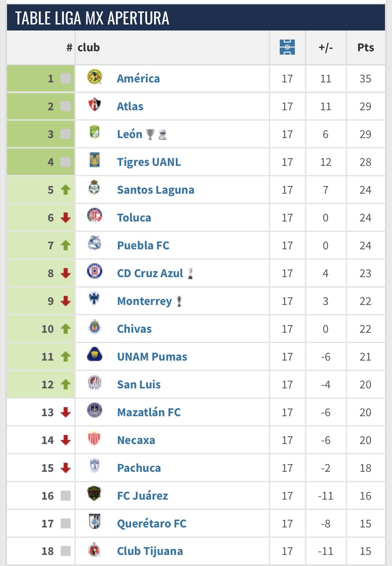The width and height of the screenshot is (392, 566).
Task: Click the Atlas club crest icon
Action: (94, 105)
